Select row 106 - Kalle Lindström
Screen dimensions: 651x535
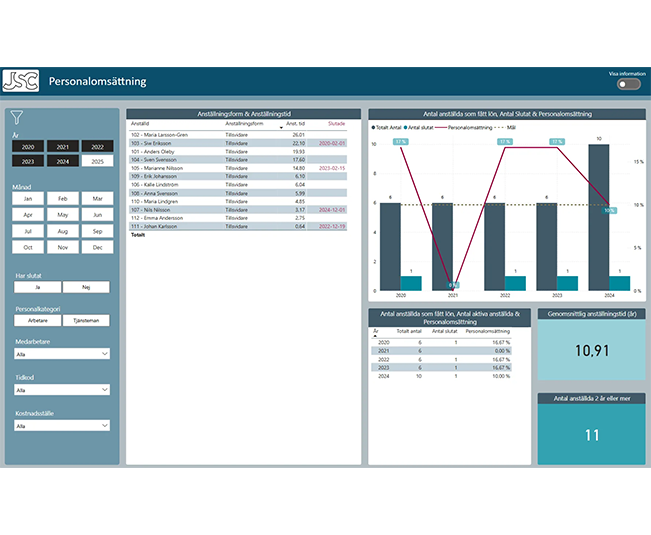pyautogui.click(x=238, y=185)
